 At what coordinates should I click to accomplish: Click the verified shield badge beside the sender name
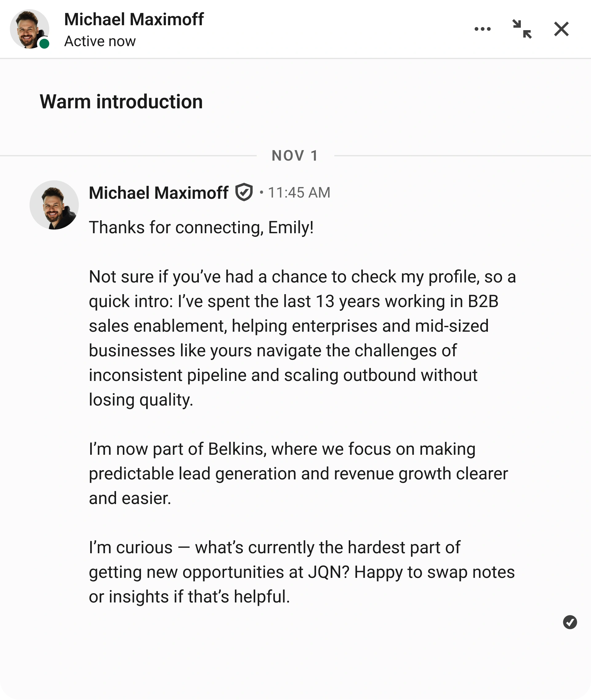pos(244,192)
